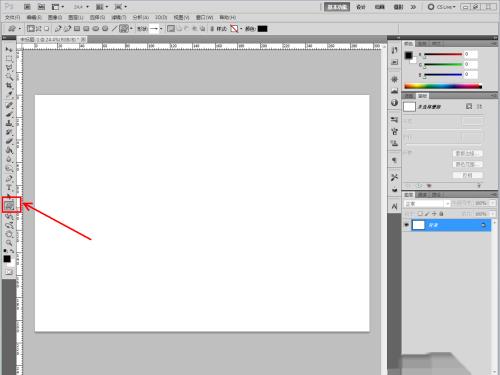Choose the Rectangle shape in options bar

[77, 29]
